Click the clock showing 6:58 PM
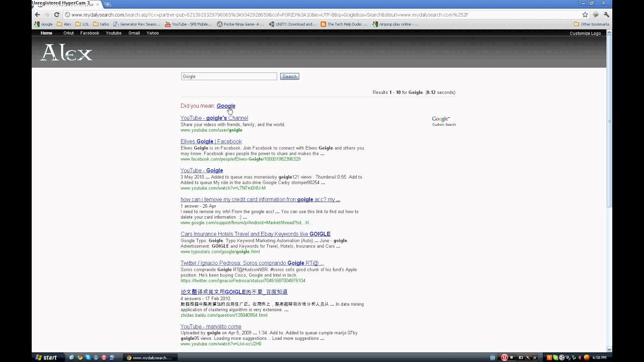The image size is (644, 362). [599, 357]
